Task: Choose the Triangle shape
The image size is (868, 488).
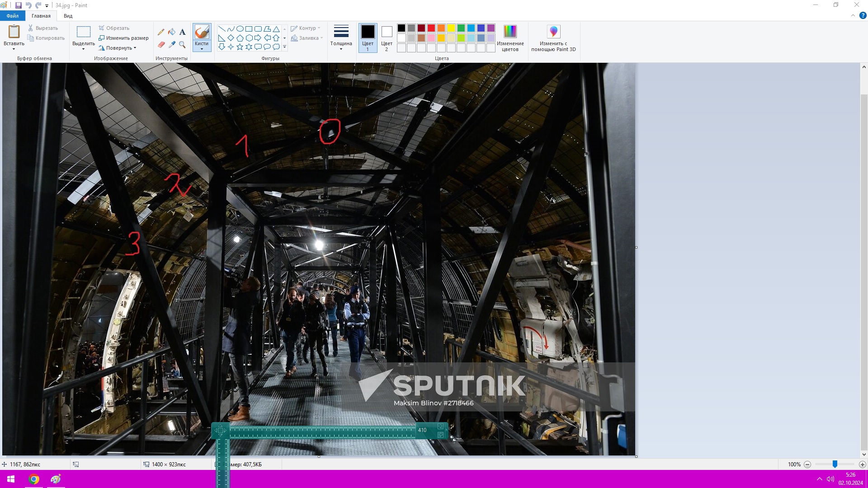Action: pyautogui.click(x=276, y=29)
